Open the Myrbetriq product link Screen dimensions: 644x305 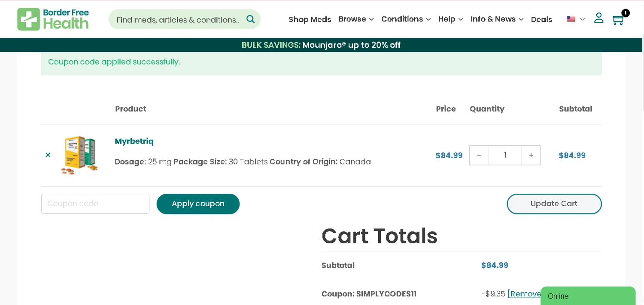(x=134, y=141)
